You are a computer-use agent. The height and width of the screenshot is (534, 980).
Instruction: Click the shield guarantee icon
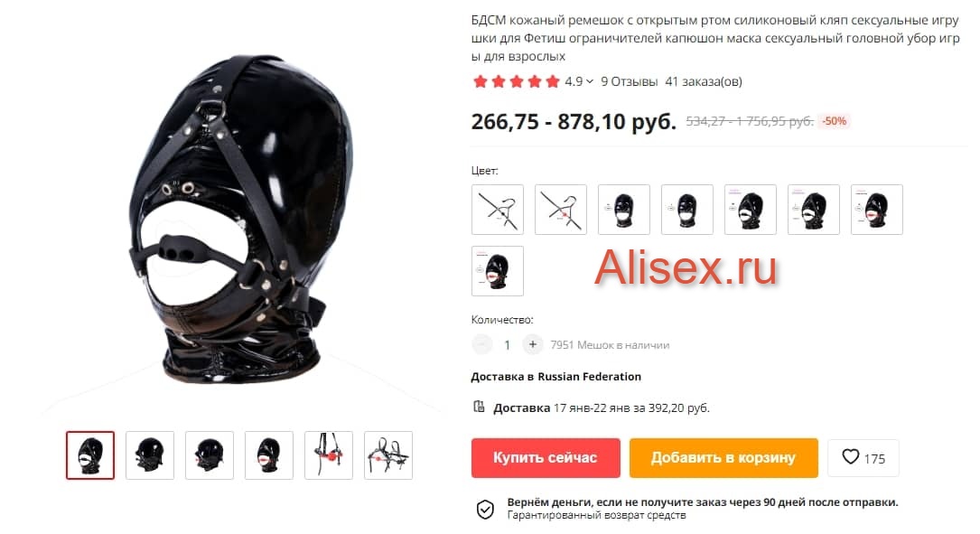click(485, 509)
